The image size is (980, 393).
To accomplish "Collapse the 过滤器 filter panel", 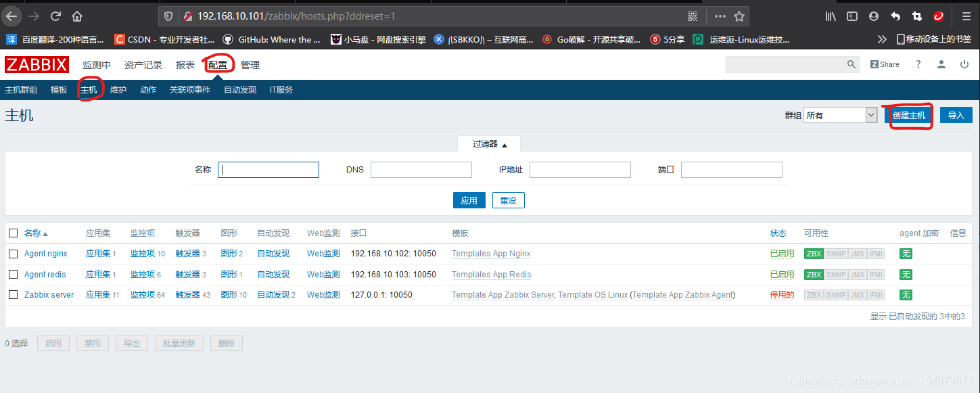I will [490, 144].
